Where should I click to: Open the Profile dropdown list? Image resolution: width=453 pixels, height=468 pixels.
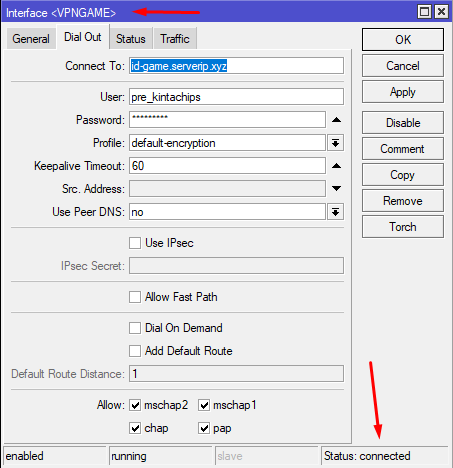click(335, 143)
